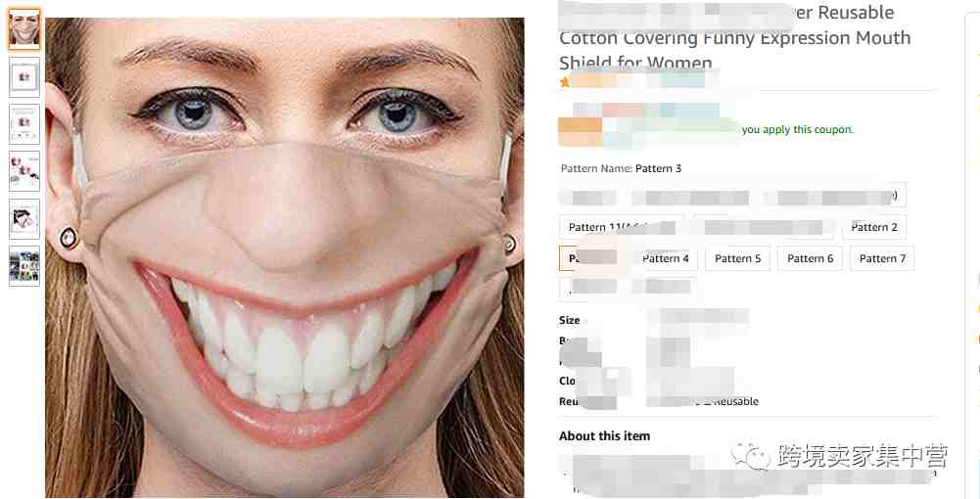Click the main smiling mask product image

tap(284, 257)
